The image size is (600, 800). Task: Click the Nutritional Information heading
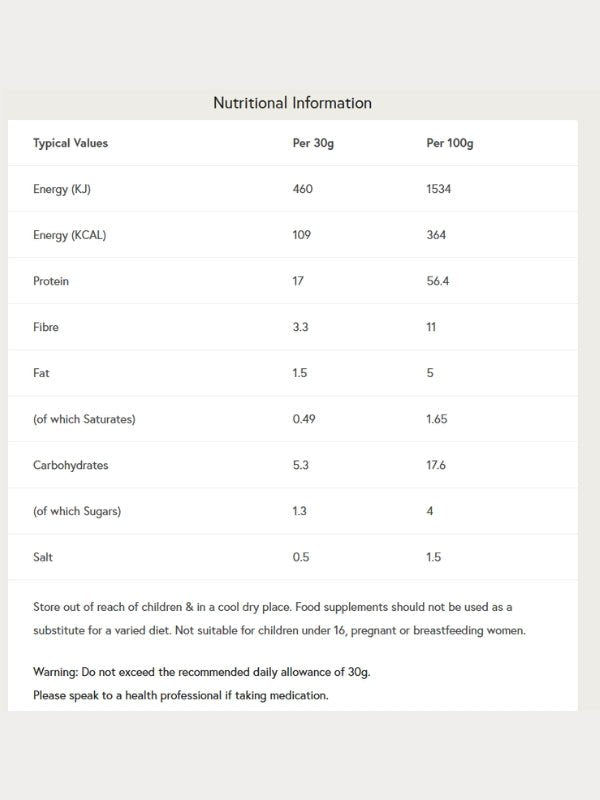click(292, 103)
